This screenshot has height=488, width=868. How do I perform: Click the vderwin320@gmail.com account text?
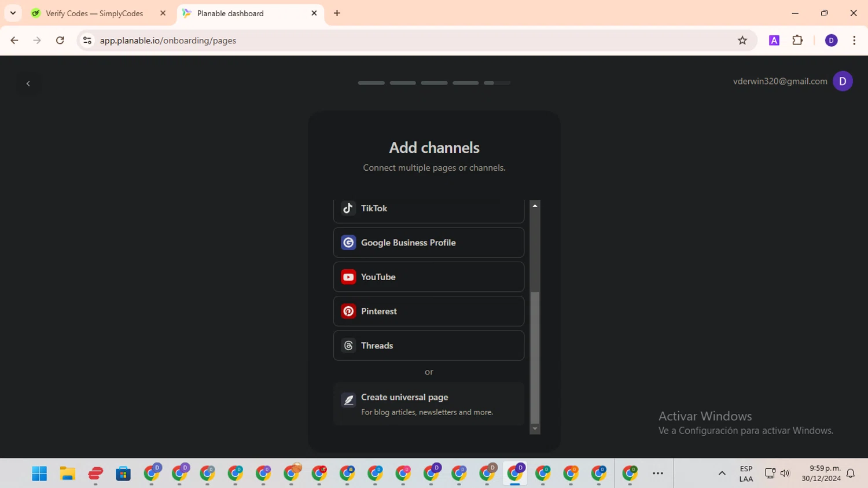[780, 81]
